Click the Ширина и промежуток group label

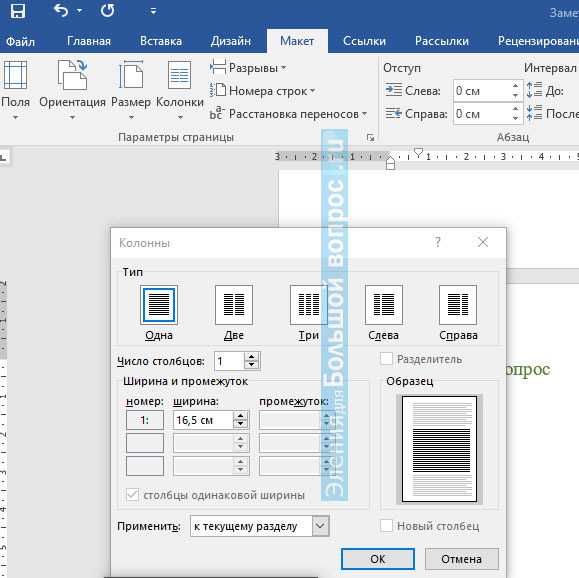[x=185, y=381]
